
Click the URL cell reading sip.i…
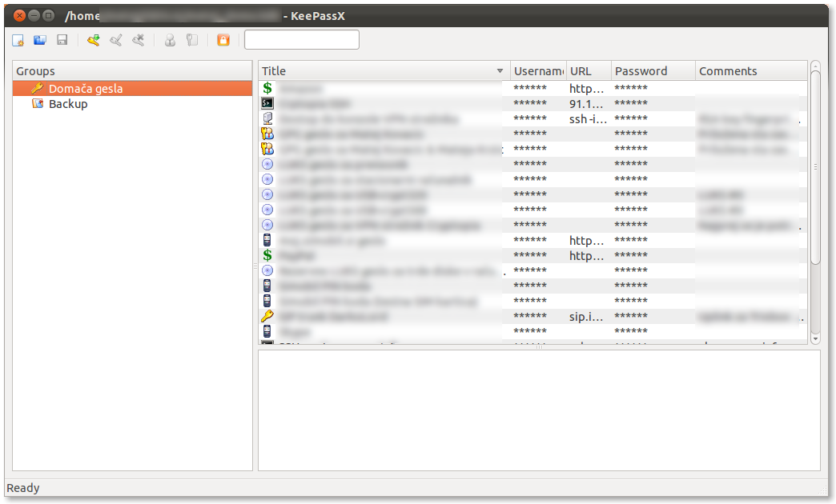tap(586, 317)
